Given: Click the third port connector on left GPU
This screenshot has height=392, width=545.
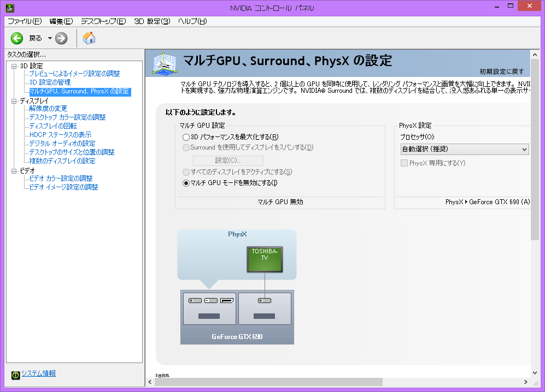Looking at the screenshot, I should click(227, 300).
